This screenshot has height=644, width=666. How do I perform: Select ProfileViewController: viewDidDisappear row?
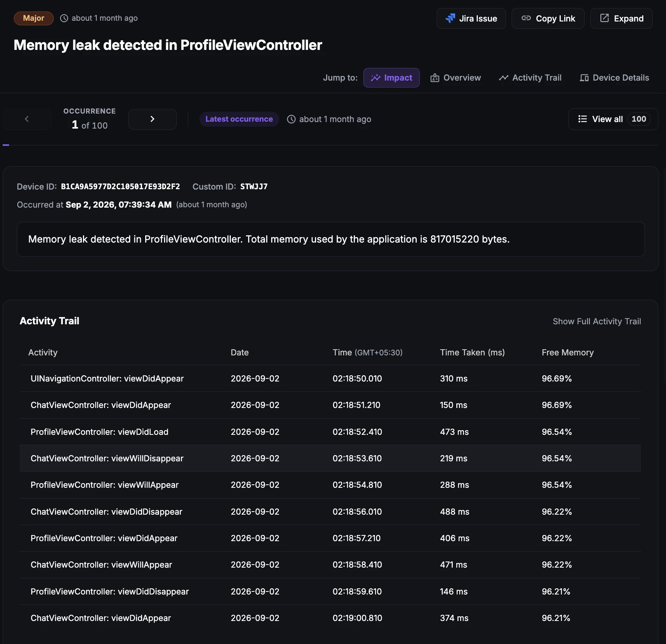[x=330, y=591]
